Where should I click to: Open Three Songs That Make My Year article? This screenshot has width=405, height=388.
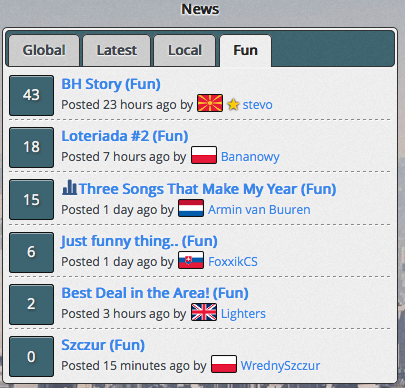(207, 189)
